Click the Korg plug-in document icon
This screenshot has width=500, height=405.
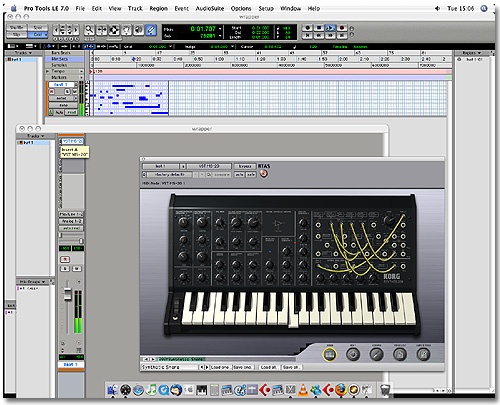(x=400, y=354)
